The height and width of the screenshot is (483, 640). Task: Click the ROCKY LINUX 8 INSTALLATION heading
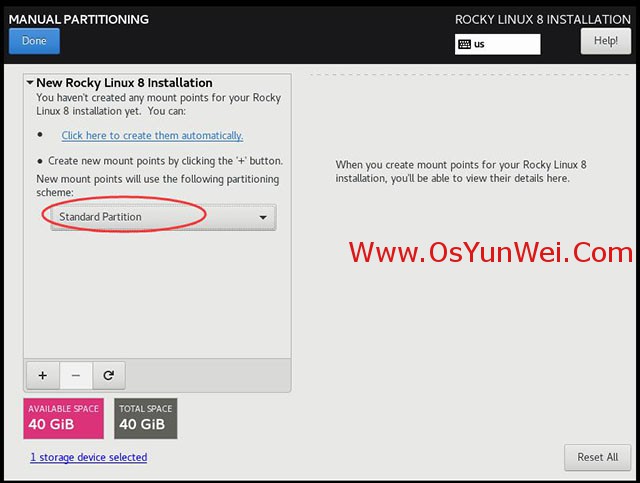pyautogui.click(x=543, y=19)
